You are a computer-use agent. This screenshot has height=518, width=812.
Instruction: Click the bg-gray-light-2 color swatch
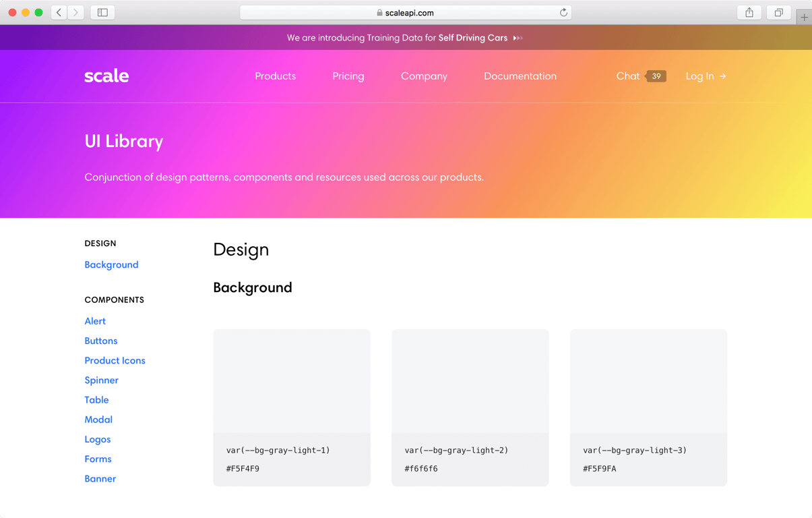pos(470,381)
